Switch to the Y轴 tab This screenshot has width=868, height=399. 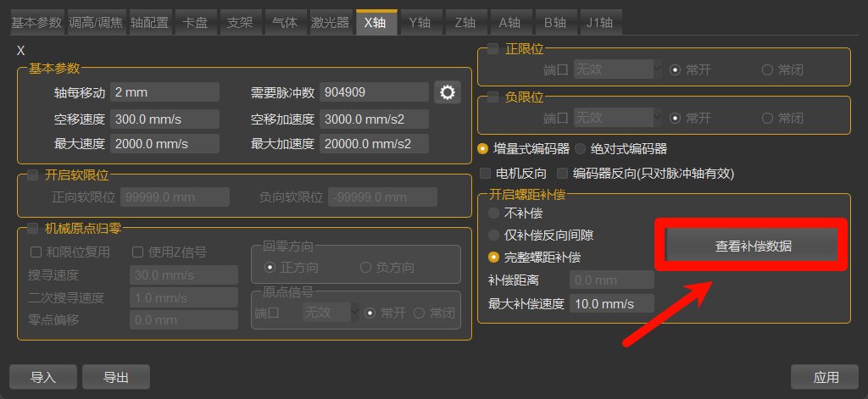pyautogui.click(x=420, y=23)
